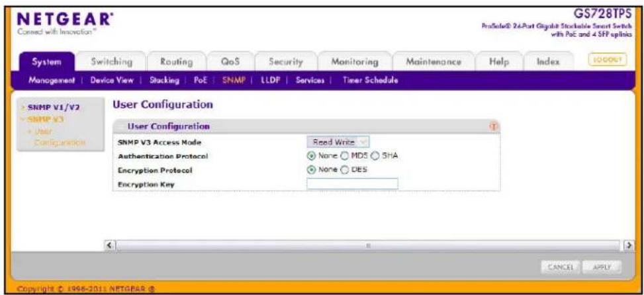The image size is (644, 295).
Task: Switch to the Switching tab
Action: (112, 62)
